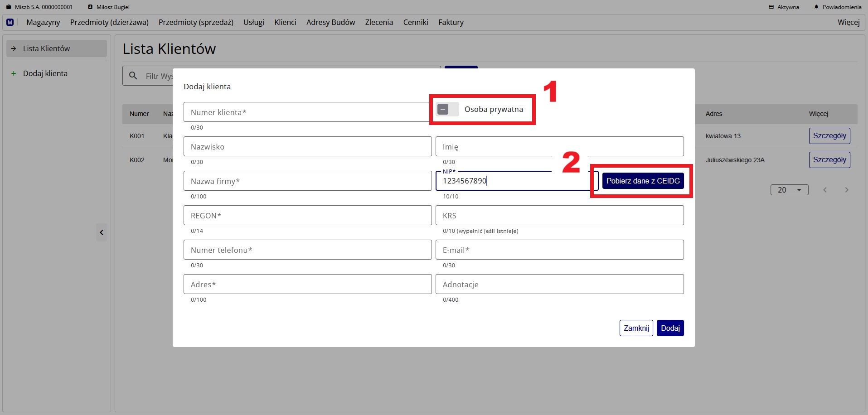Viewport: 868px width, 415px height.
Task: Open the Faktury menu
Action: [x=451, y=22]
